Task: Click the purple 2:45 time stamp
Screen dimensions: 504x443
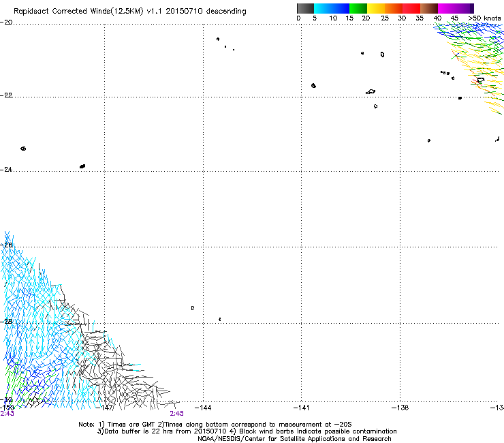Action: [x=177, y=414]
